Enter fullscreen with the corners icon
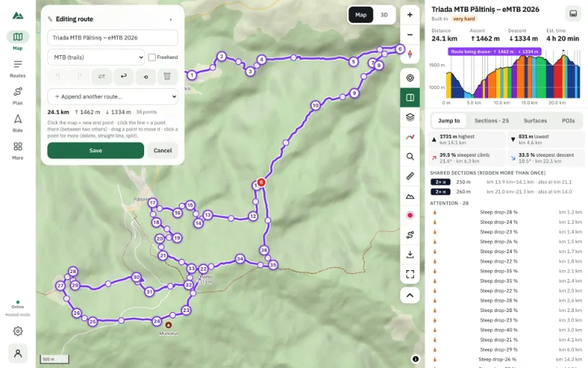 (x=410, y=274)
